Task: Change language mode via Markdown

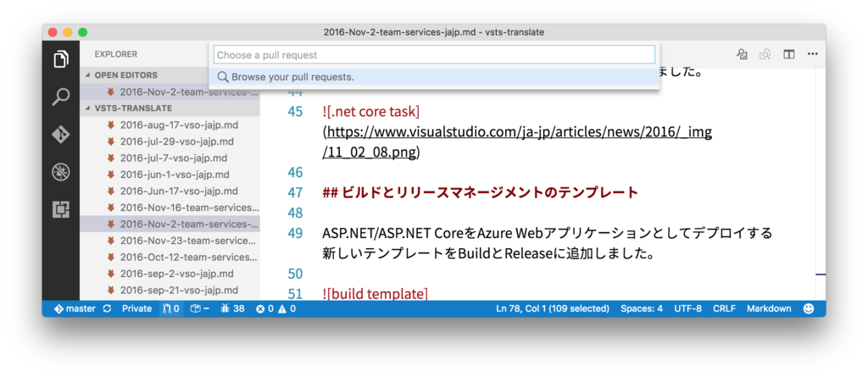Action: [769, 308]
